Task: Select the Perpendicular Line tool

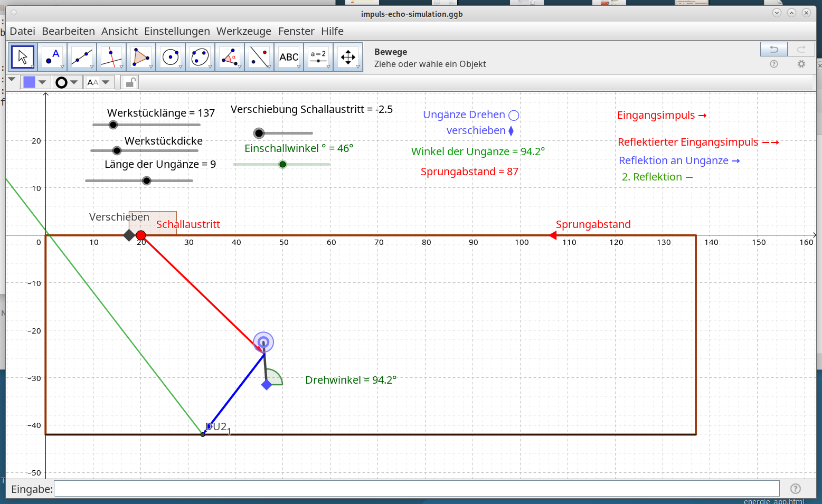Action: click(111, 57)
